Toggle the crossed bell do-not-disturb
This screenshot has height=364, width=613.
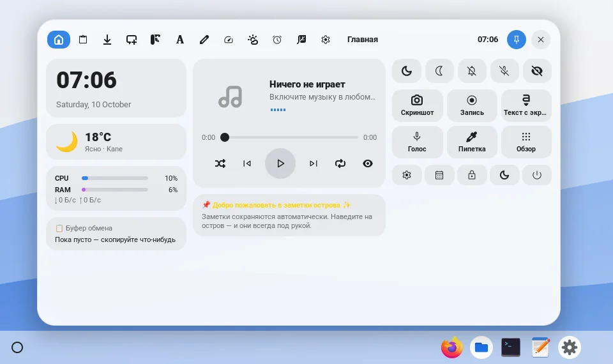point(472,71)
